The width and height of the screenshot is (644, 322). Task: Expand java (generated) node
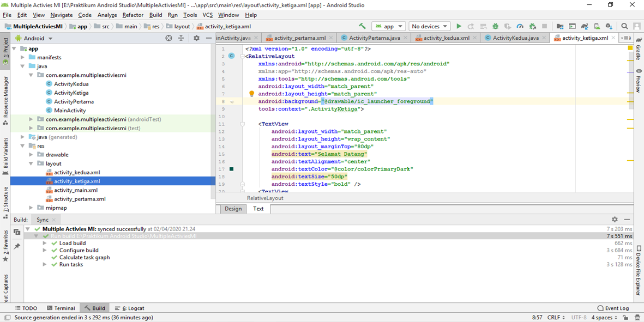click(x=23, y=137)
